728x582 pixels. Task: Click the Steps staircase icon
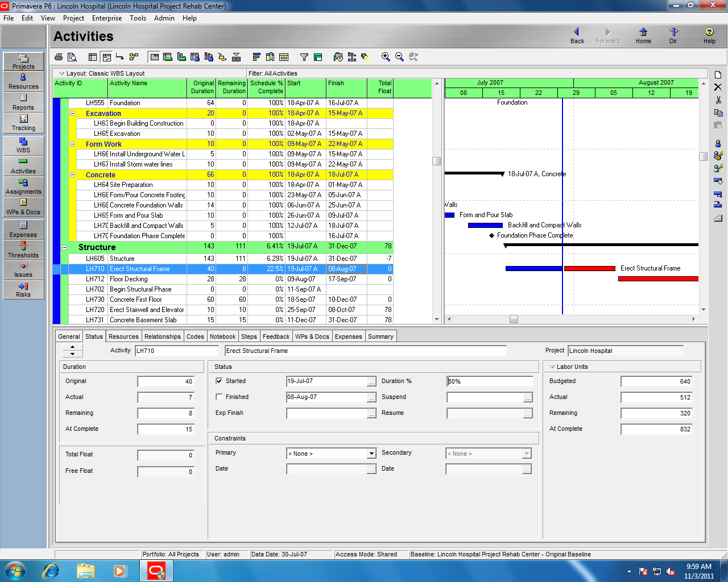pos(718,218)
